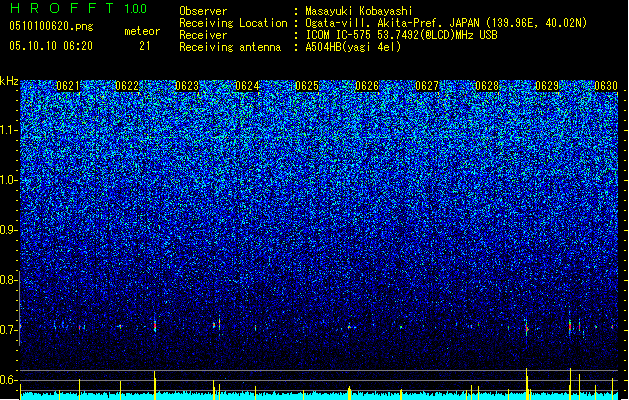Click the A504HB(yagi 4el) antenna text
The image size is (629, 400).
click(353, 47)
